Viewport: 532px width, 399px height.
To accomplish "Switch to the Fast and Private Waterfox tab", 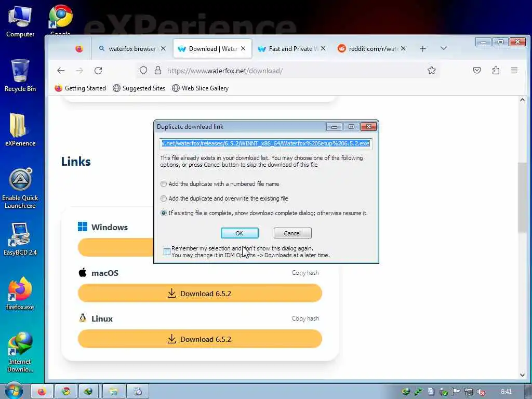I will pos(292,48).
